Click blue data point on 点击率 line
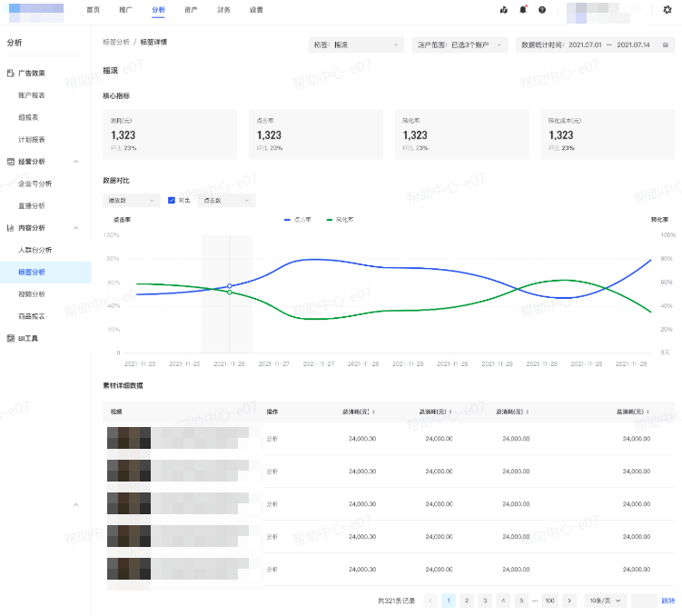Screen dimensions: 682x616 pos(230,286)
